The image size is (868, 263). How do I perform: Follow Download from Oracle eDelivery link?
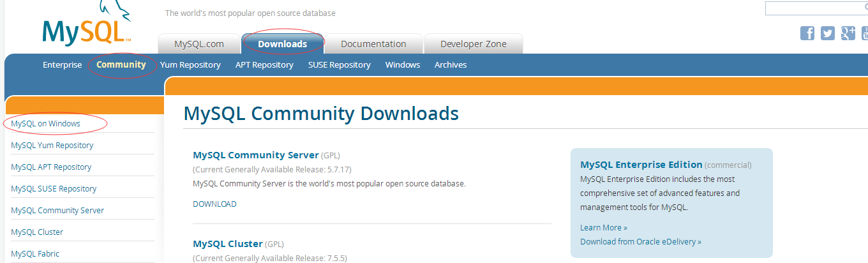pyautogui.click(x=640, y=241)
